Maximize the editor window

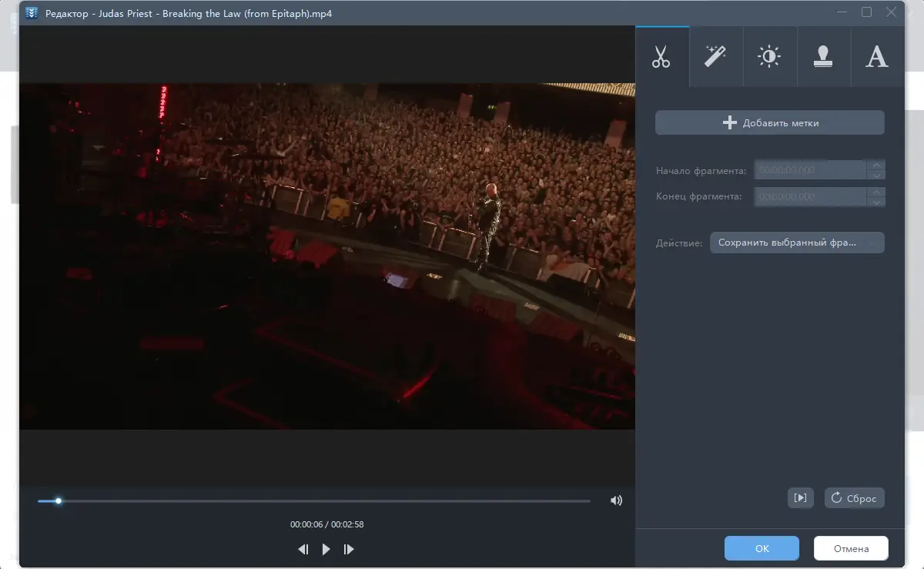tap(866, 12)
